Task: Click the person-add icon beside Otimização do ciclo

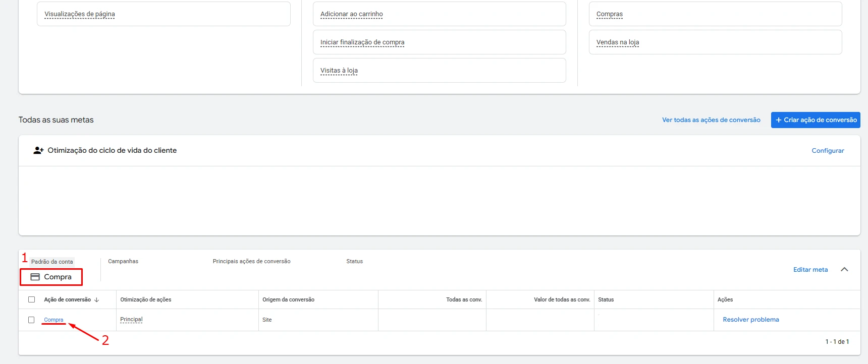Action: tap(38, 150)
